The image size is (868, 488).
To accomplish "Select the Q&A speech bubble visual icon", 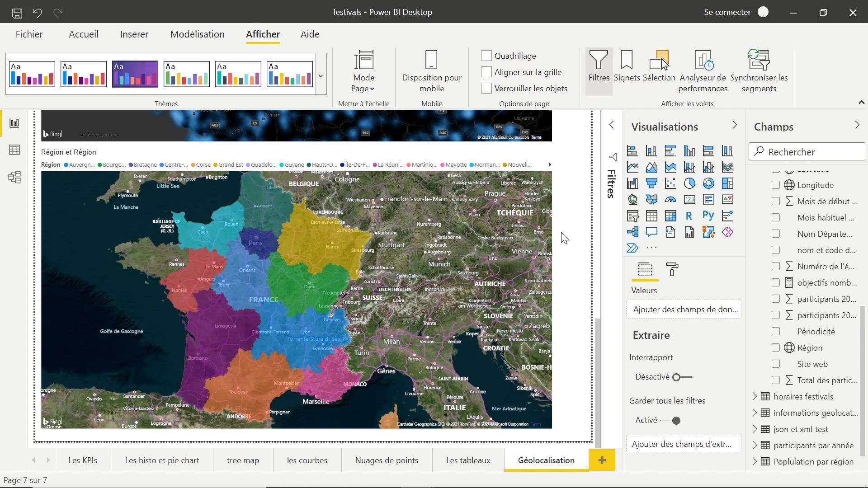I will click(651, 232).
